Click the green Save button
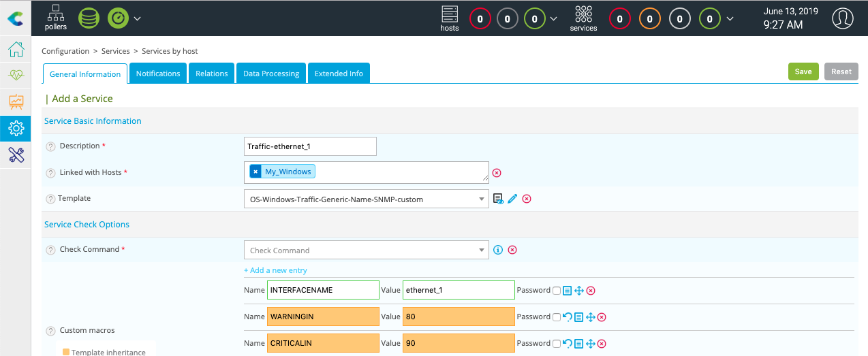Screen dimensions: 868x356 (803, 71)
